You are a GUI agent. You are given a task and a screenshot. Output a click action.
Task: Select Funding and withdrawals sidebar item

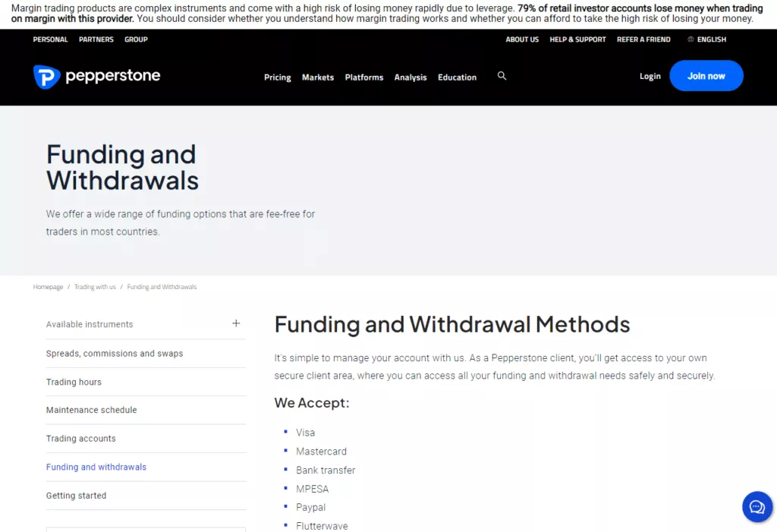[x=96, y=467]
